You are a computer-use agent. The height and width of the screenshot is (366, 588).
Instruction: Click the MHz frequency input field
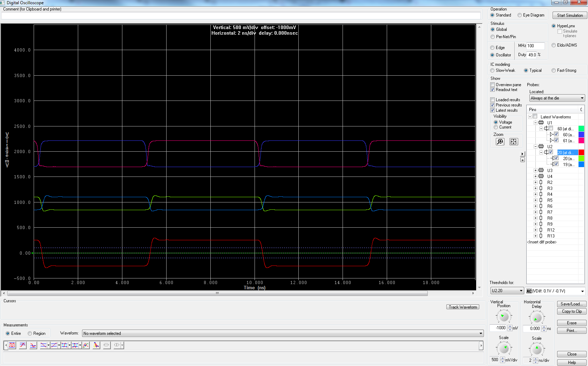pyautogui.click(x=535, y=46)
